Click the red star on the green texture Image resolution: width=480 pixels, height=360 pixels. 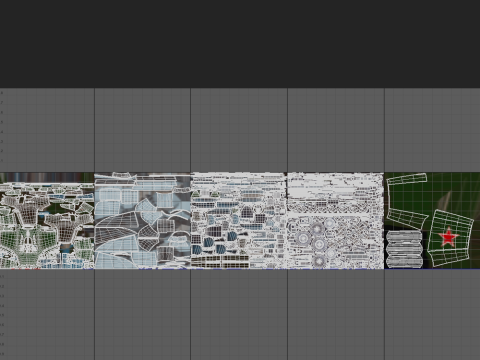click(448, 238)
